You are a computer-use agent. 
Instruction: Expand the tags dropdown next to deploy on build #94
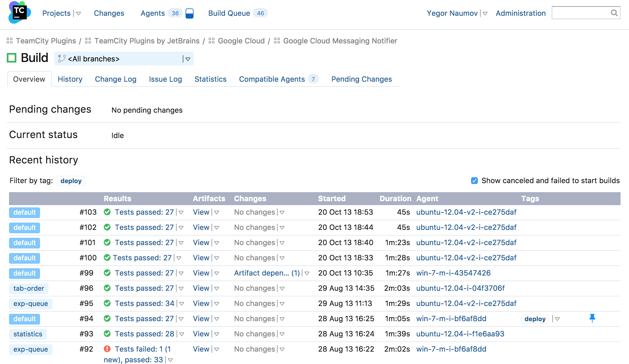557,319
